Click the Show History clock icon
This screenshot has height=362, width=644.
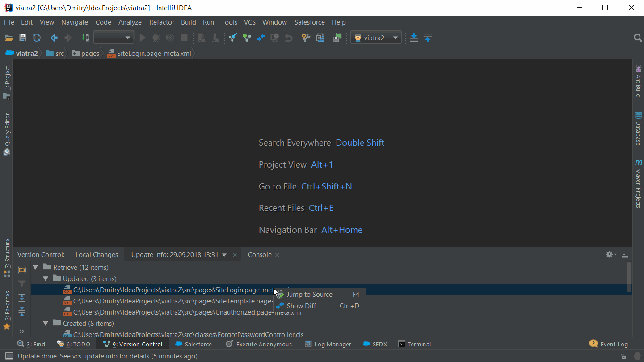coord(275,38)
